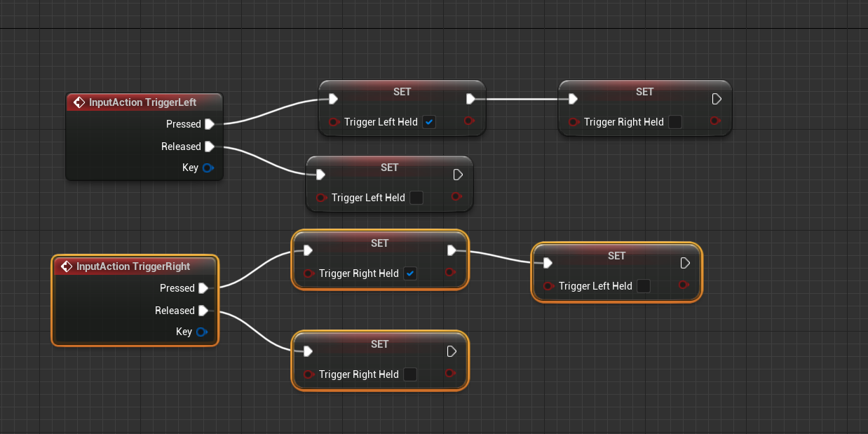Click exec input pin of unselected unchecked Trigger Right Held SET
This screenshot has width=868, height=434.
[x=573, y=99]
